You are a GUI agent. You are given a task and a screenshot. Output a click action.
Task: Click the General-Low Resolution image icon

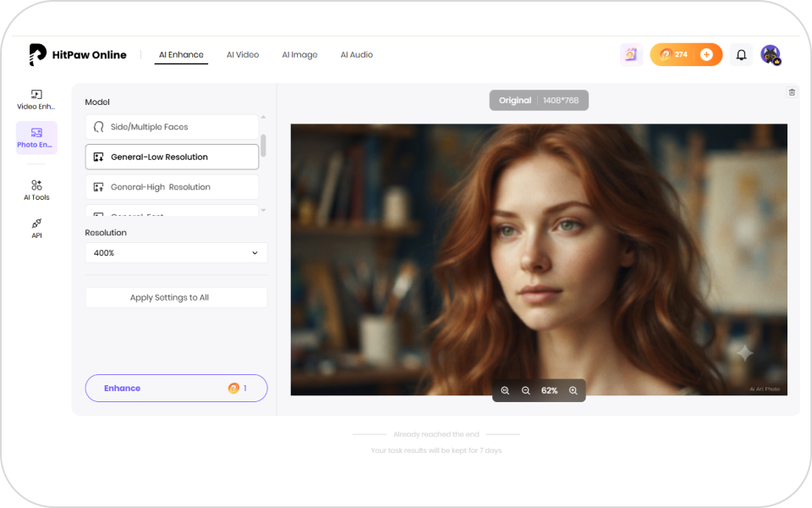98,157
